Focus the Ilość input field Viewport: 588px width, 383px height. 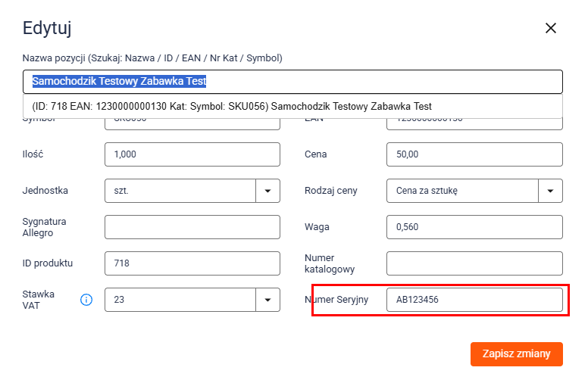[192, 154]
